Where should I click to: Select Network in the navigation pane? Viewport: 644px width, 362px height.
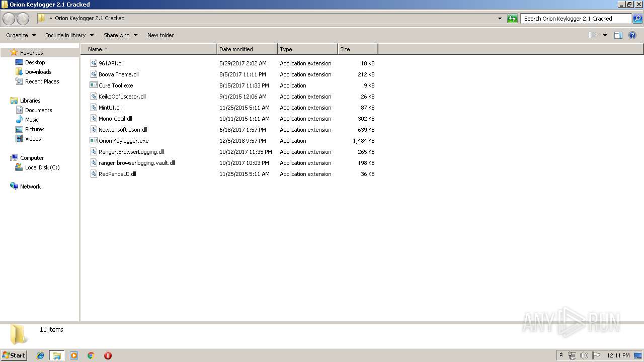coord(30,187)
